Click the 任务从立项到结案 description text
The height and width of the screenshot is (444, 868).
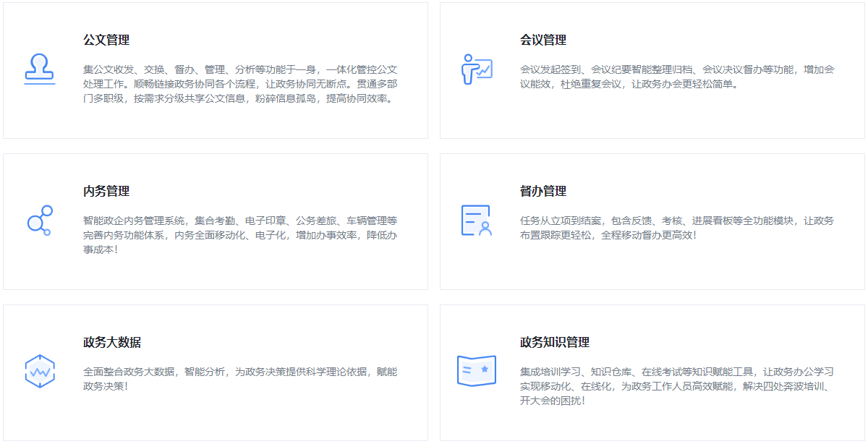(x=677, y=228)
